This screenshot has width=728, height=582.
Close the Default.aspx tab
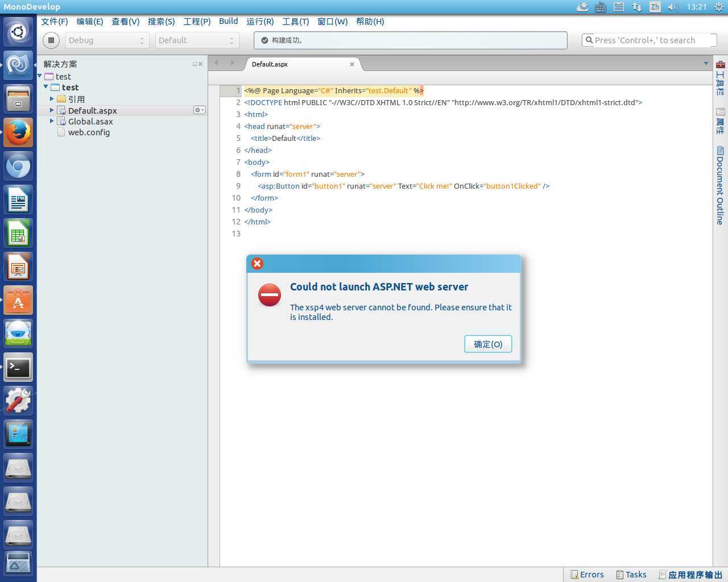click(x=352, y=64)
